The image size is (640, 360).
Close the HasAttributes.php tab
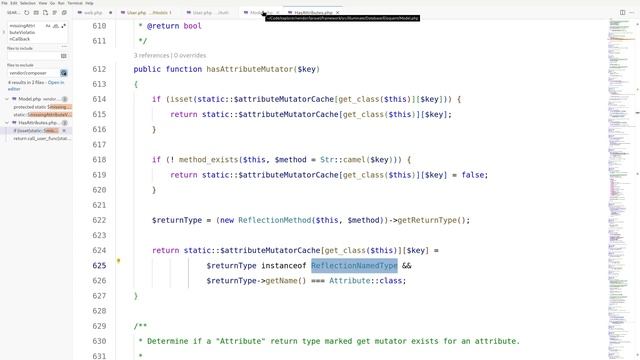click(338, 13)
